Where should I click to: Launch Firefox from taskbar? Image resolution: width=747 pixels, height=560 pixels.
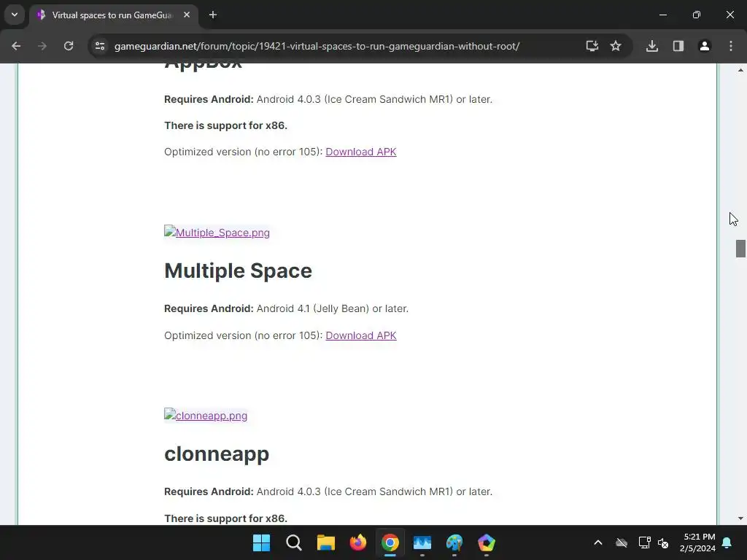pyautogui.click(x=357, y=542)
